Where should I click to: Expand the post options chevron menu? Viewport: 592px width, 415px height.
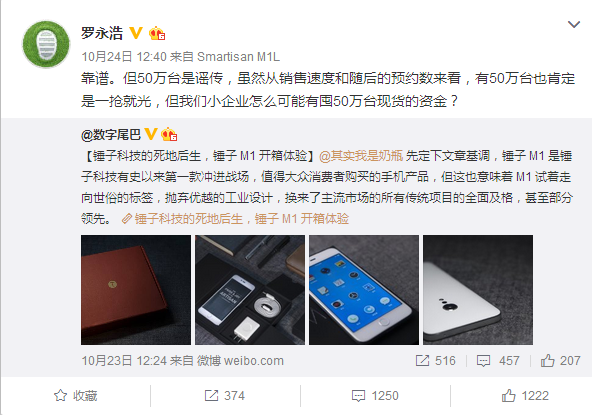coord(574,25)
